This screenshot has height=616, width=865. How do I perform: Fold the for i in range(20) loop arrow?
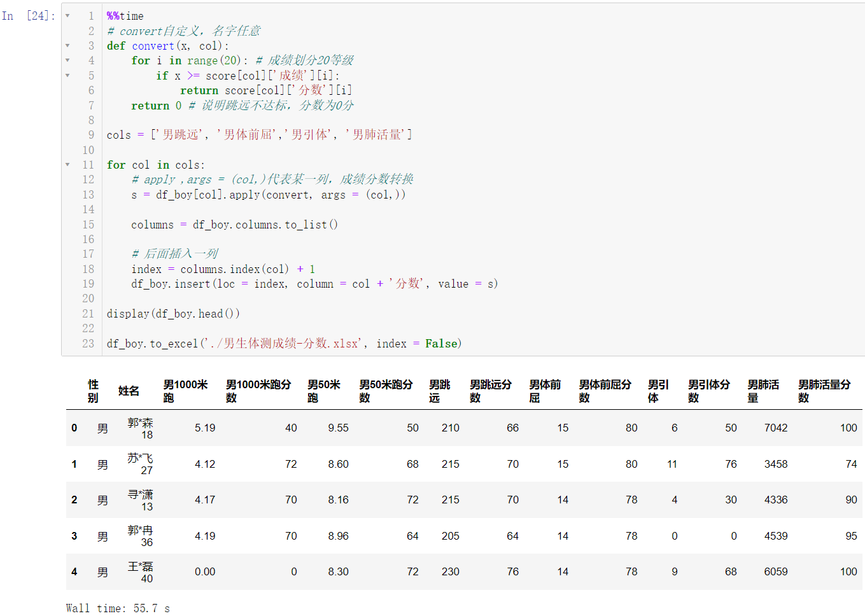tap(67, 60)
